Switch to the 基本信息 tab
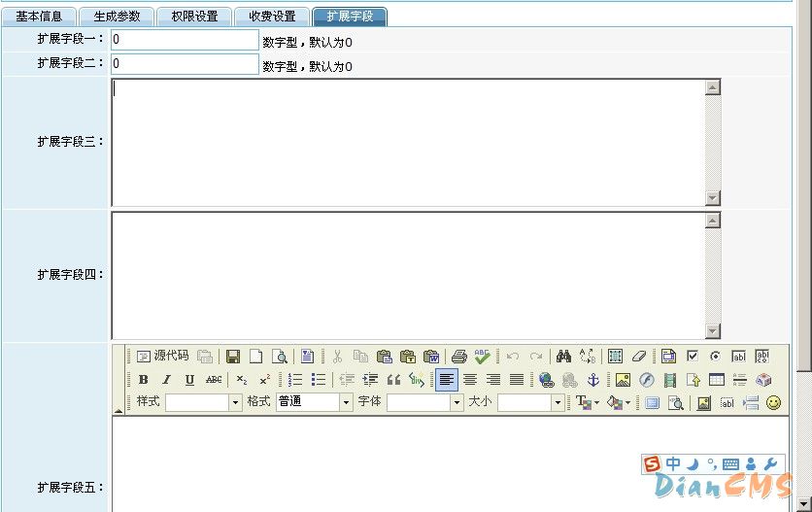The height and width of the screenshot is (512, 812). 39,17
